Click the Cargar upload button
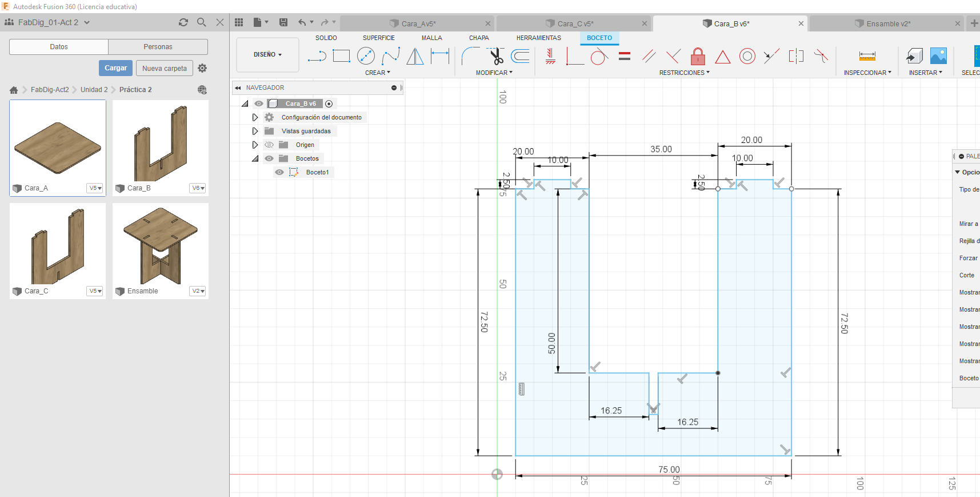 coord(116,68)
